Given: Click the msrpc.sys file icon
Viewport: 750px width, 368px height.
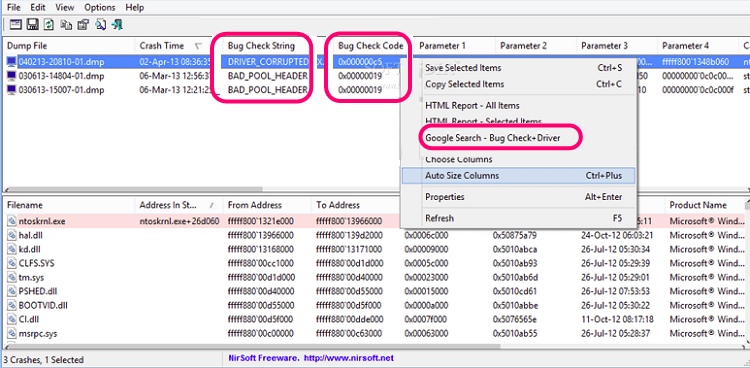Looking at the screenshot, I should 12,334.
